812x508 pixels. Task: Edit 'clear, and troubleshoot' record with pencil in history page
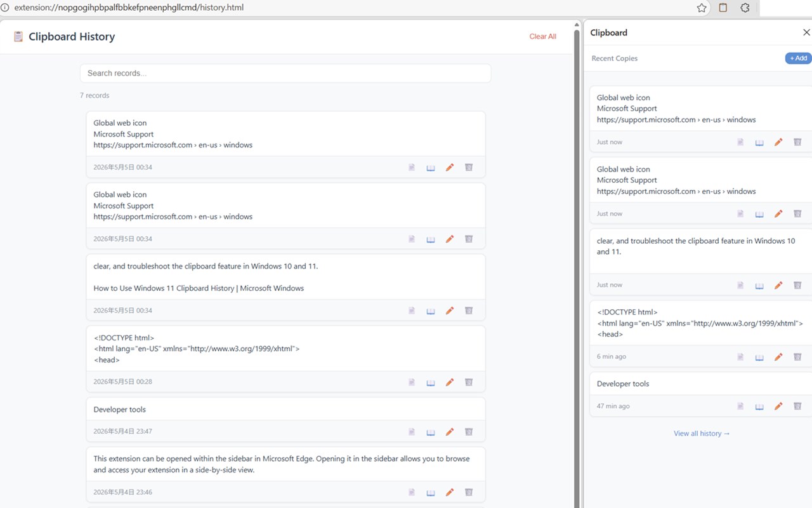coord(450,311)
